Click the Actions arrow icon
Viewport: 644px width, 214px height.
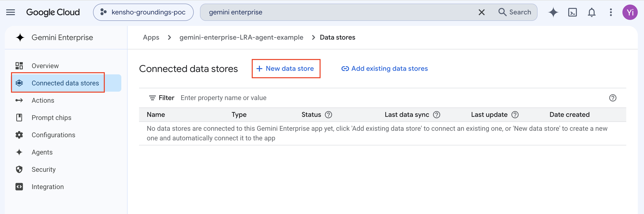click(x=19, y=100)
